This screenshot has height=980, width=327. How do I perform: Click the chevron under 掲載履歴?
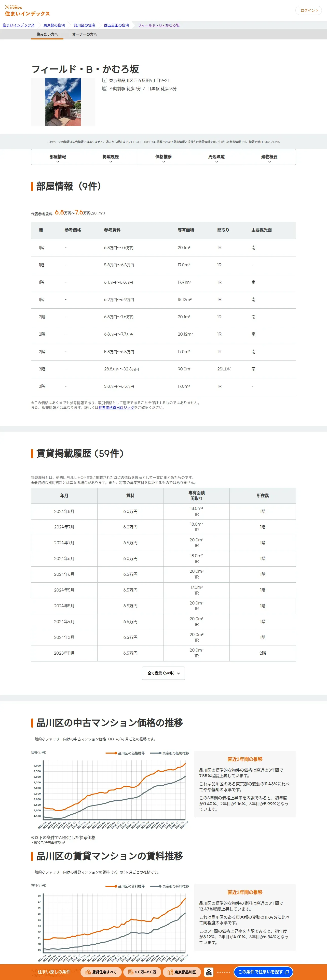110,162
